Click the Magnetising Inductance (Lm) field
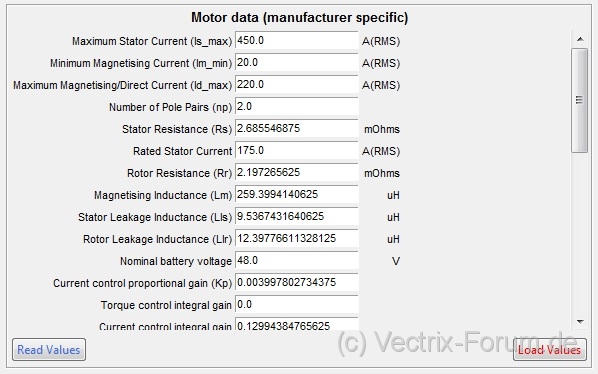 [x=297, y=194]
